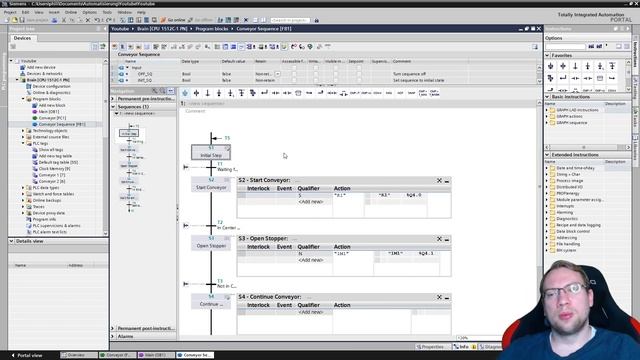The image size is (640, 360).
Task: Click the Undo arrow in main toolbar
Action: pos(98,20)
